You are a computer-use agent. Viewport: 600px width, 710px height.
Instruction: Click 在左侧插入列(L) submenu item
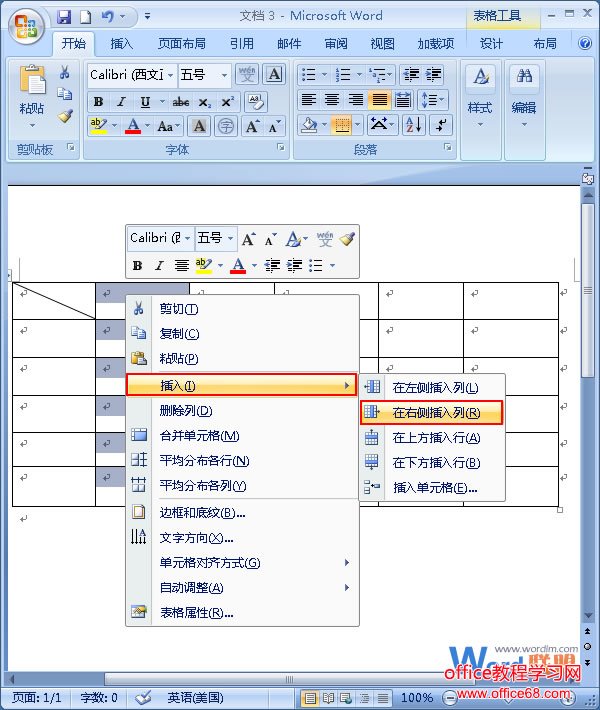(x=432, y=388)
